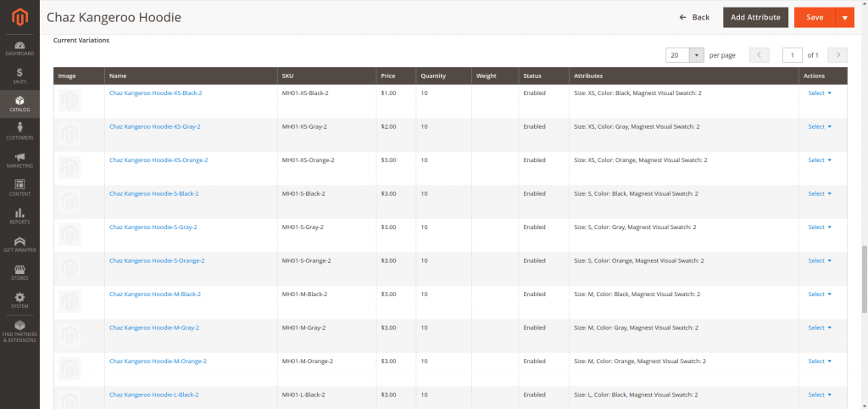
Task: Open the Stores sidebar icon
Action: (19, 272)
